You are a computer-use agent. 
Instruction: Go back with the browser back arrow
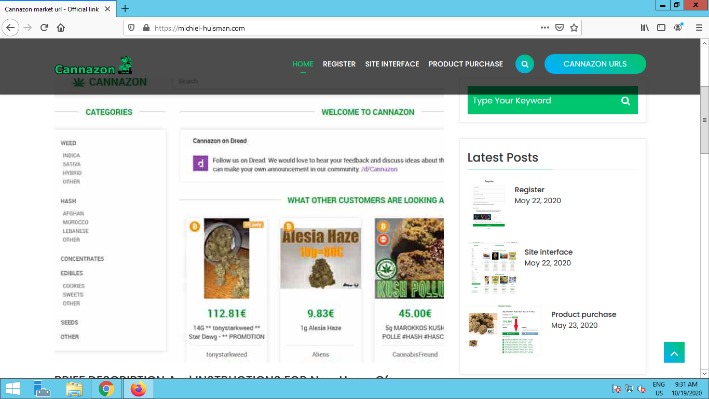(x=10, y=28)
